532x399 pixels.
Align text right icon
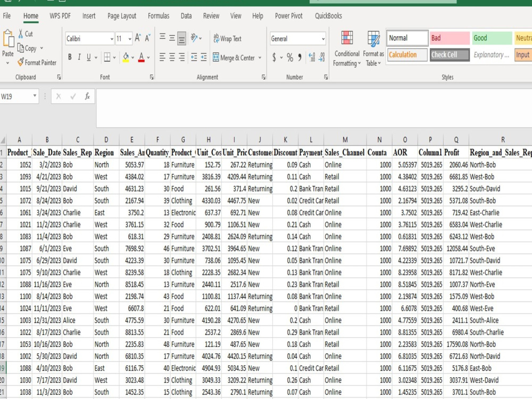pos(181,57)
